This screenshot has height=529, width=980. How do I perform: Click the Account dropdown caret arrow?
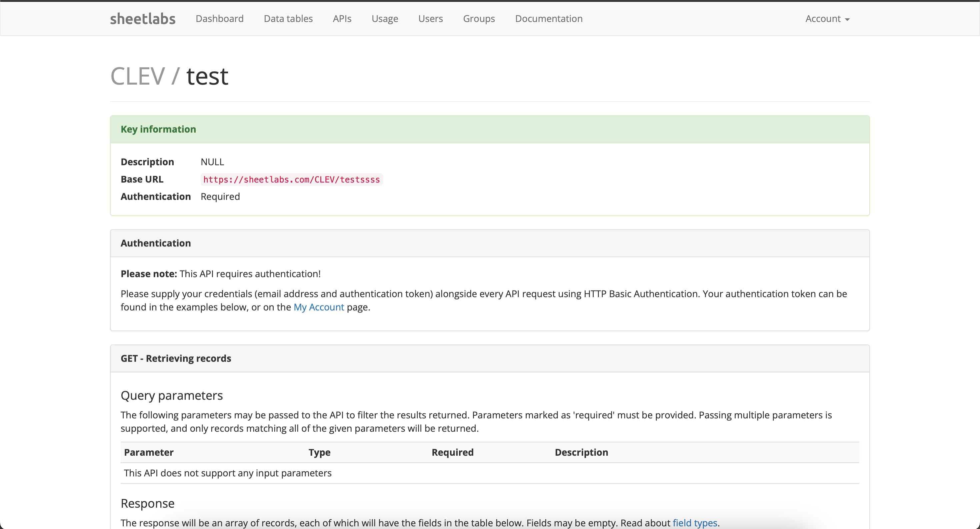pos(847,19)
